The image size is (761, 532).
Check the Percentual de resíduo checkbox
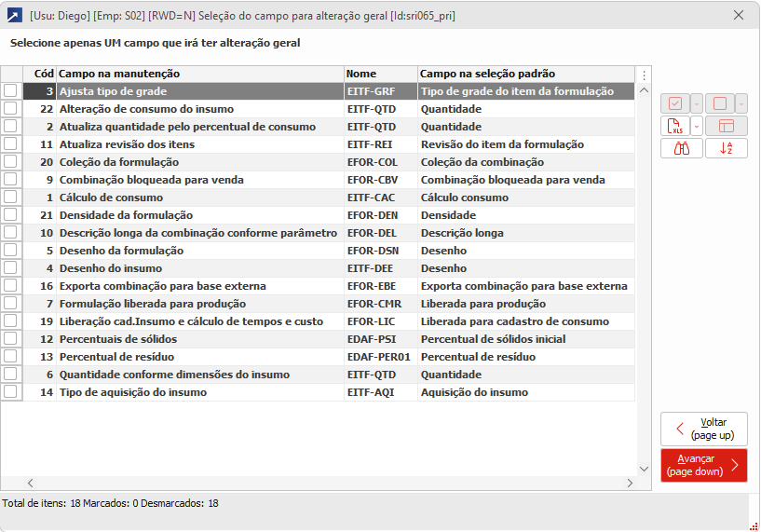(10, 356)
